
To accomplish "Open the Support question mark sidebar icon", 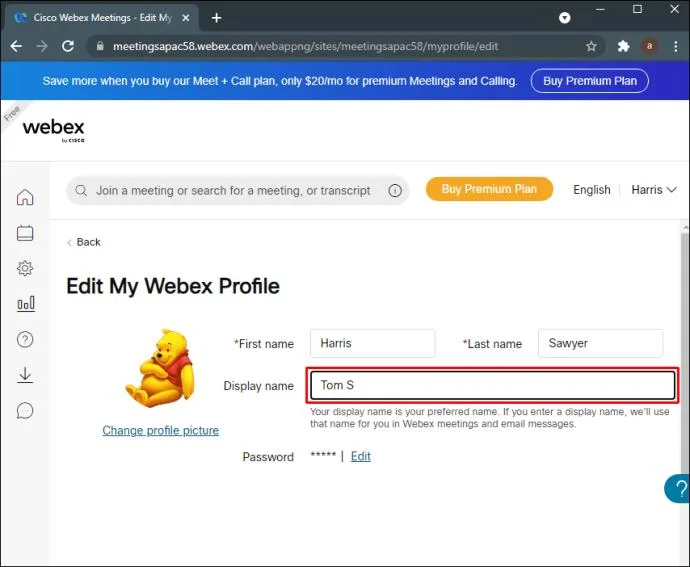I will [x=25, y=339].
